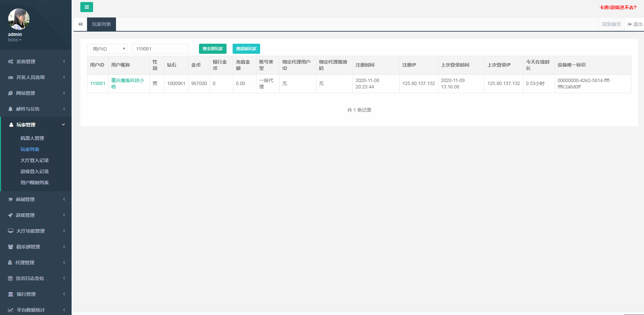
Task: Expand the 俱乐部管理 sidebar menu
Action: 36,247
